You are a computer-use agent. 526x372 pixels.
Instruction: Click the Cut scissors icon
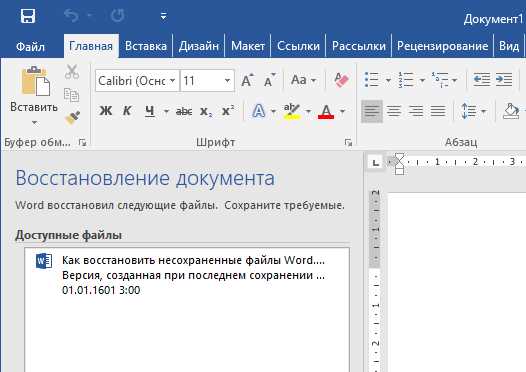[72, 72]
